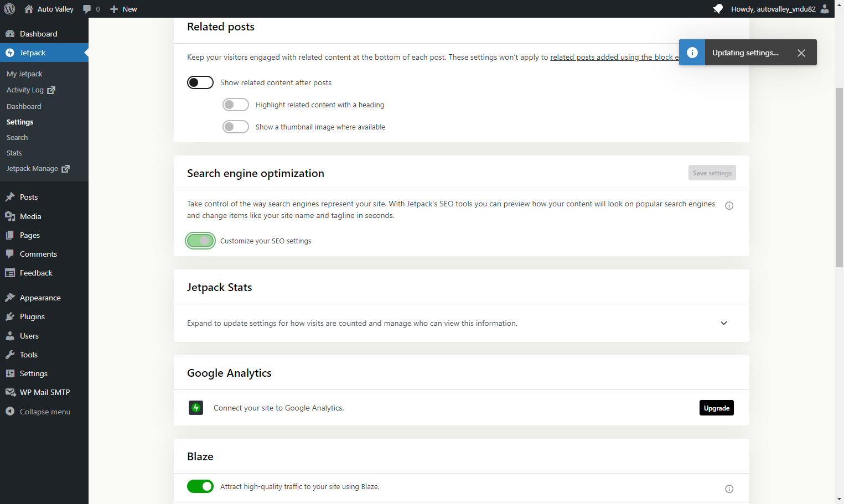Open Appearance via the paintbrush icon
844x504 pixels.
10,298
